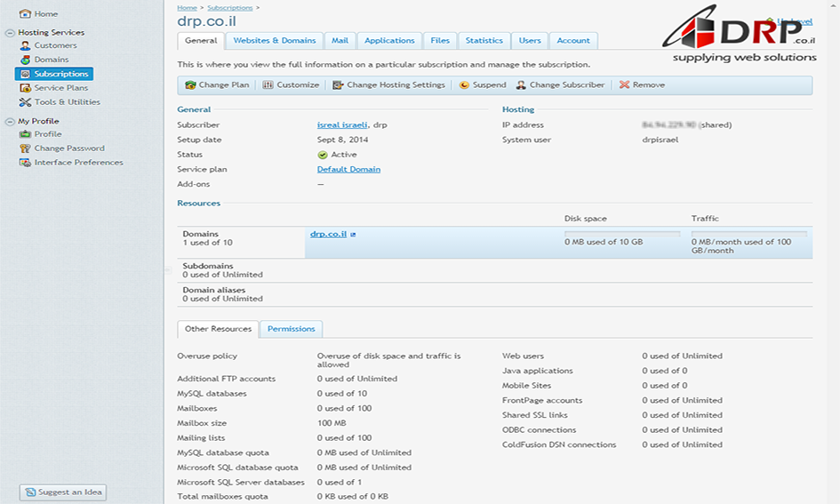This screenshot has width=840, height=504.
Task: Click the Change Plan toolbar button
Action: pyautogui.click(x=217, y=85)
